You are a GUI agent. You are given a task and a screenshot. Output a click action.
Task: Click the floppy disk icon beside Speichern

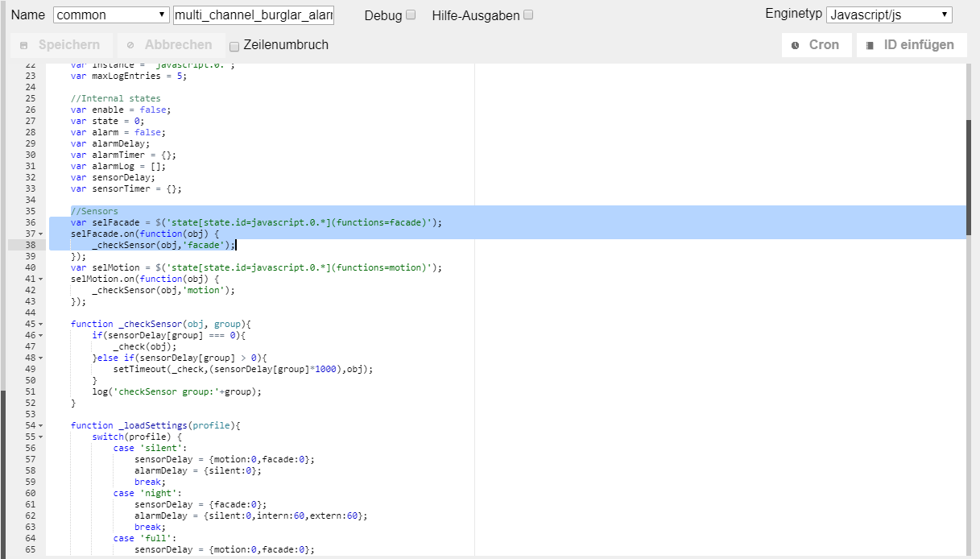coord(23,45)
